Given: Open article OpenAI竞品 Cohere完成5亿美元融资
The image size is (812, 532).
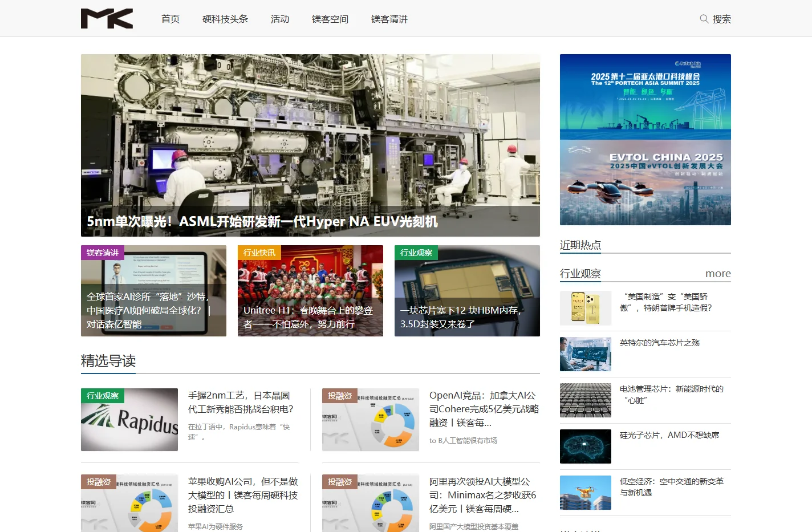Looking at the screenshot, I should coord(484,409).
